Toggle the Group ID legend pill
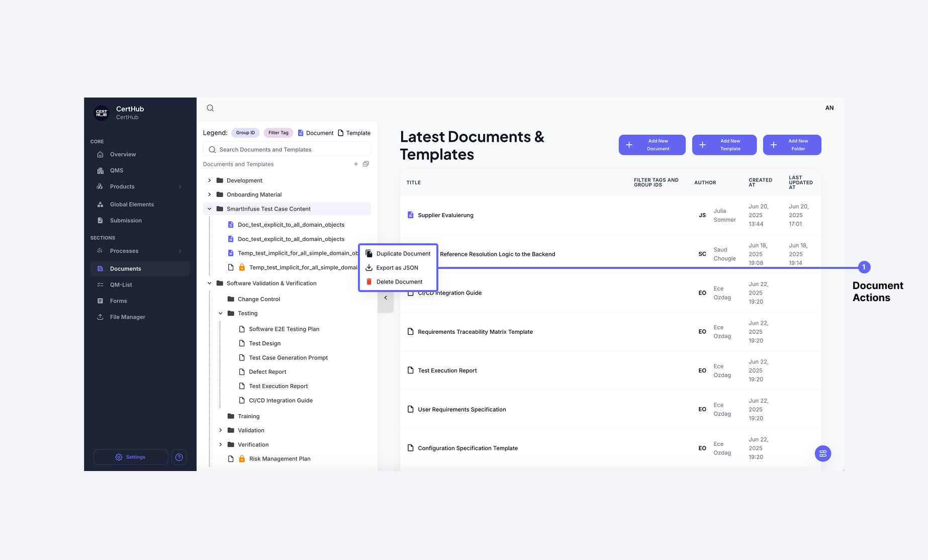The image size is (928, 560). (x=245, y=132)
